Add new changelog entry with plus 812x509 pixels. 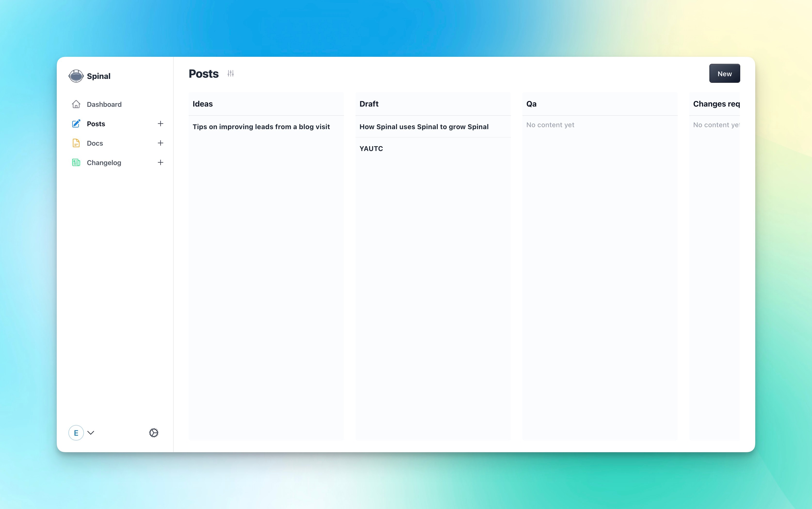tap(161, 163)
